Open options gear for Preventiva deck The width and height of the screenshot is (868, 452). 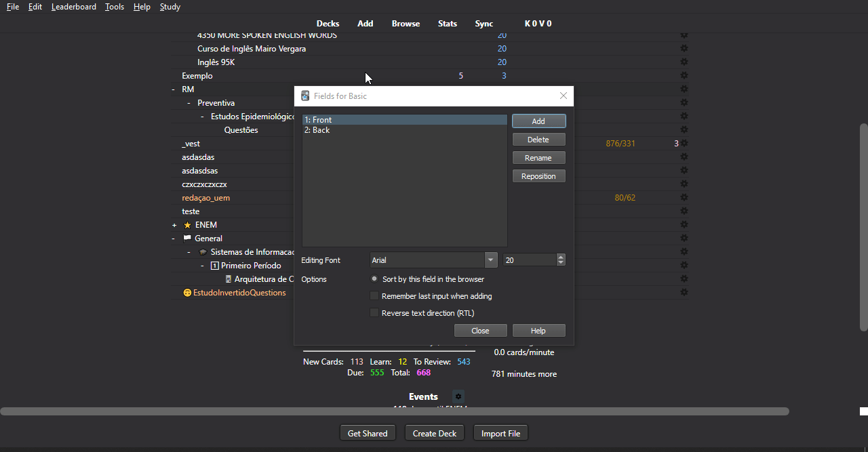click(x=684, y=103)
